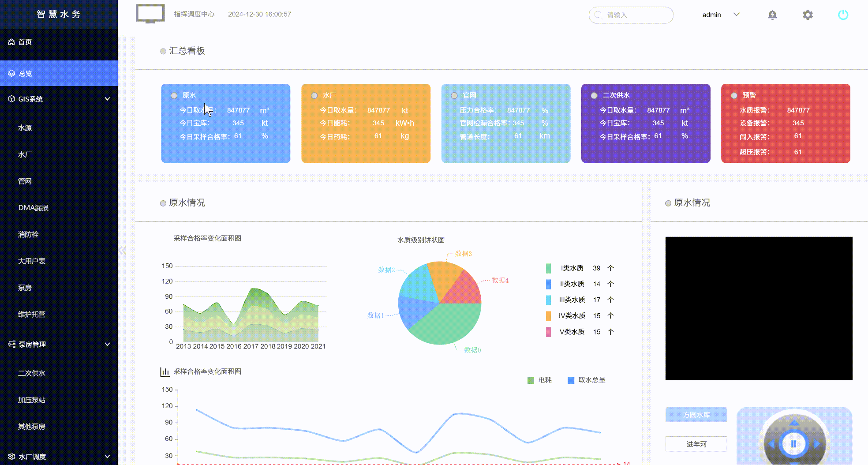The image size is (868, 465).
Task: Pause the camera using center pause button
Action: coord(793,444)
